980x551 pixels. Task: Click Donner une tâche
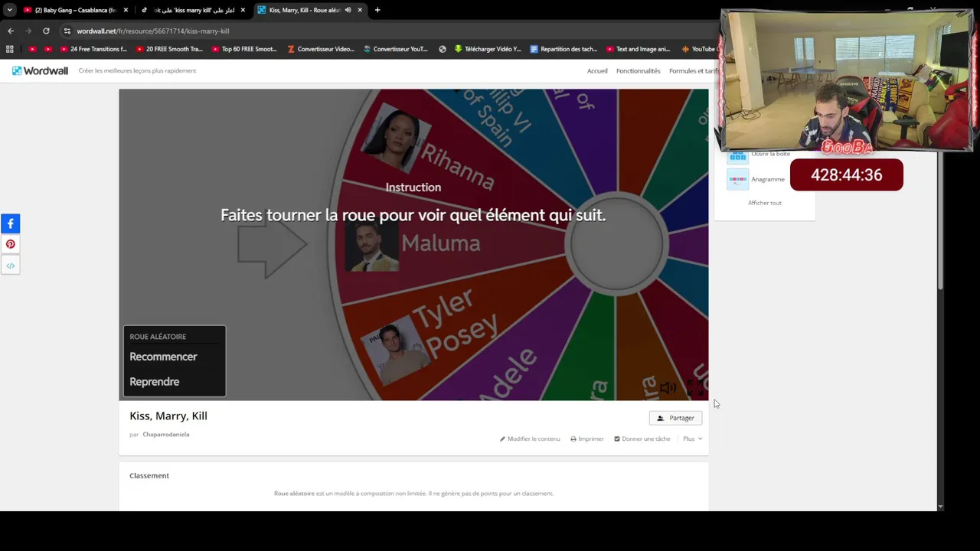[642, 439]
